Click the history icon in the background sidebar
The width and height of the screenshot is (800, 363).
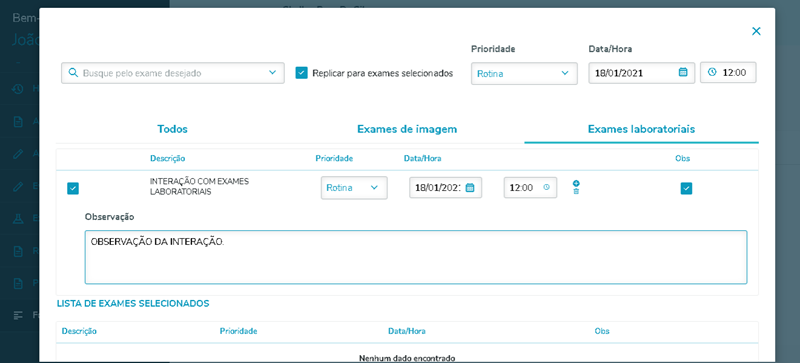(x=18, y=89)
